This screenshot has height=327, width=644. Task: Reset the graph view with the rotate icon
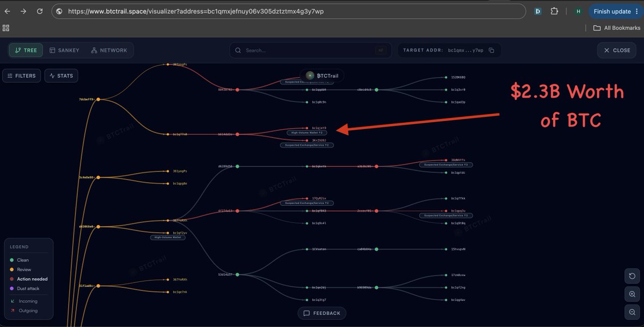tap(632, 276)
